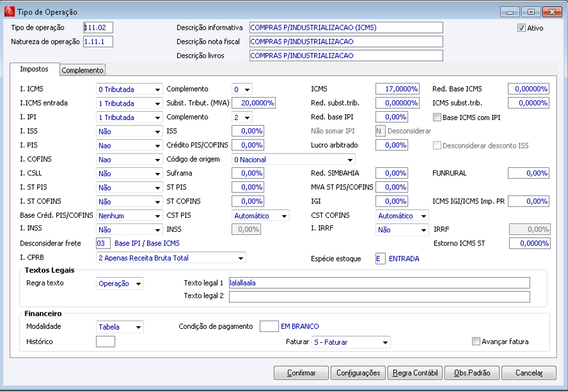The width and height of the screenshot is (568, 392).
Task: Click the Desconsiderar frete code field
Action: (104, 244)
